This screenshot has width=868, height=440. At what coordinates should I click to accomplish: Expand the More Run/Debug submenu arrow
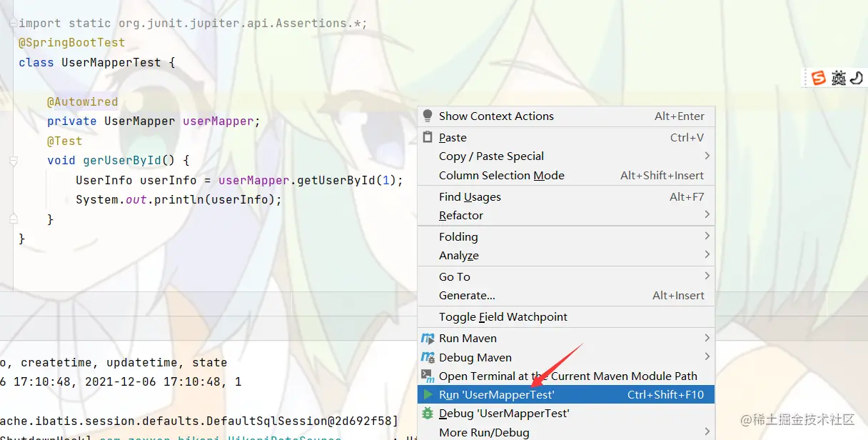pos(707,432)
